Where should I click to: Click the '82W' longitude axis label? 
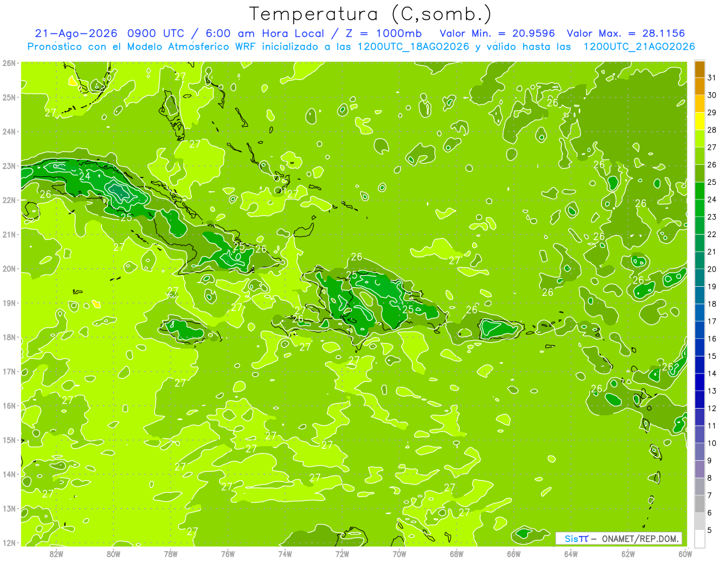pyautogui.click(x=56, y=553)
